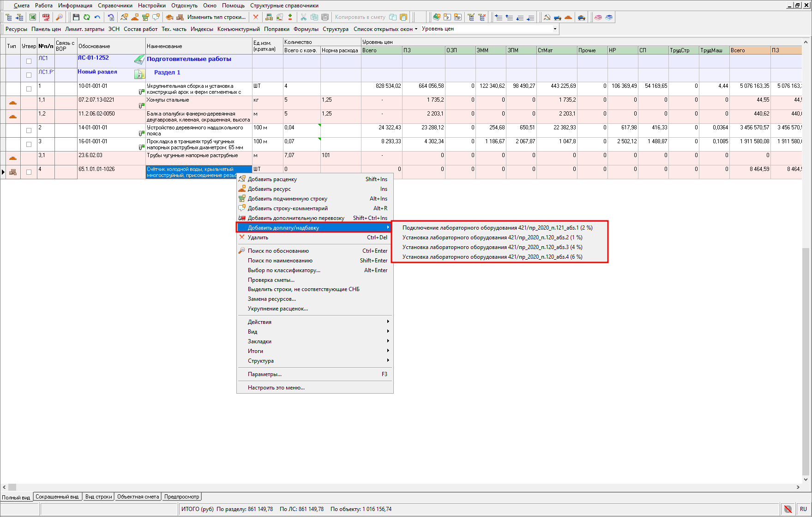This screenshot has height=517, width=812.
Task: Click the Лимит. затраты toolbar button
Action: click(x=85, y=29)
